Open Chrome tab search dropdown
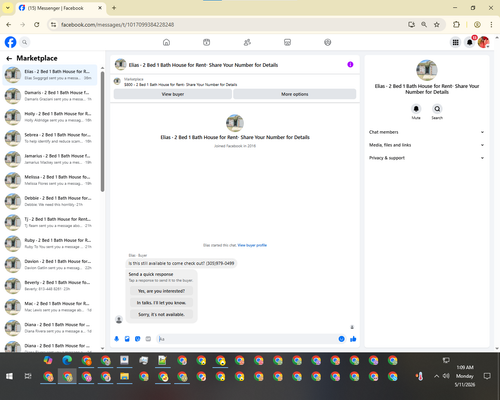Image resolution: width=500 pixels, height=400 pixels. 8,8
